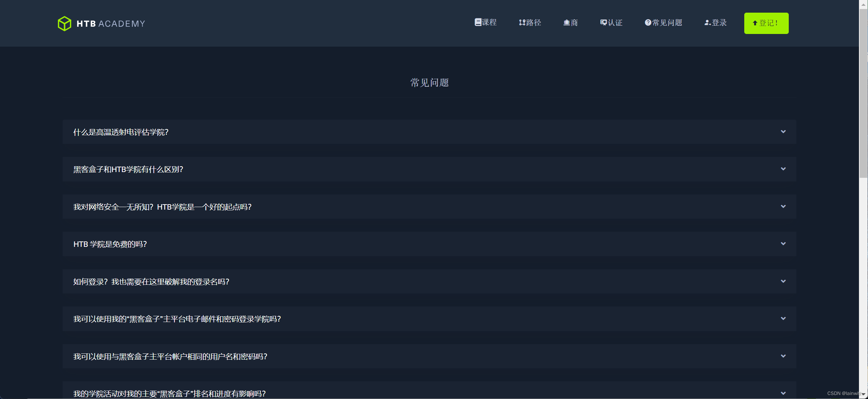Image resolution: width=868 pixels, height=399 pixels.
Task: Click question text 黑客盒子和HTB学院有什么区别?
Action: [128, 170]
